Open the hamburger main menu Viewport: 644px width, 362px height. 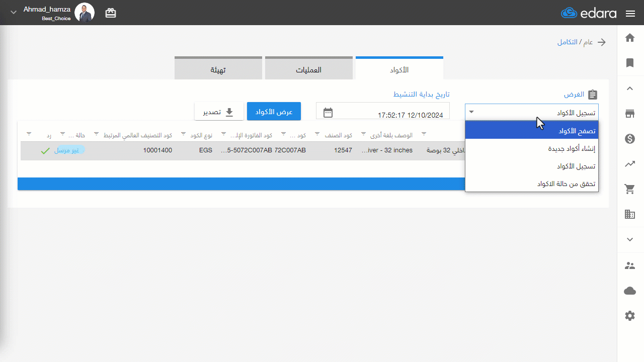[x=630, y=14]
